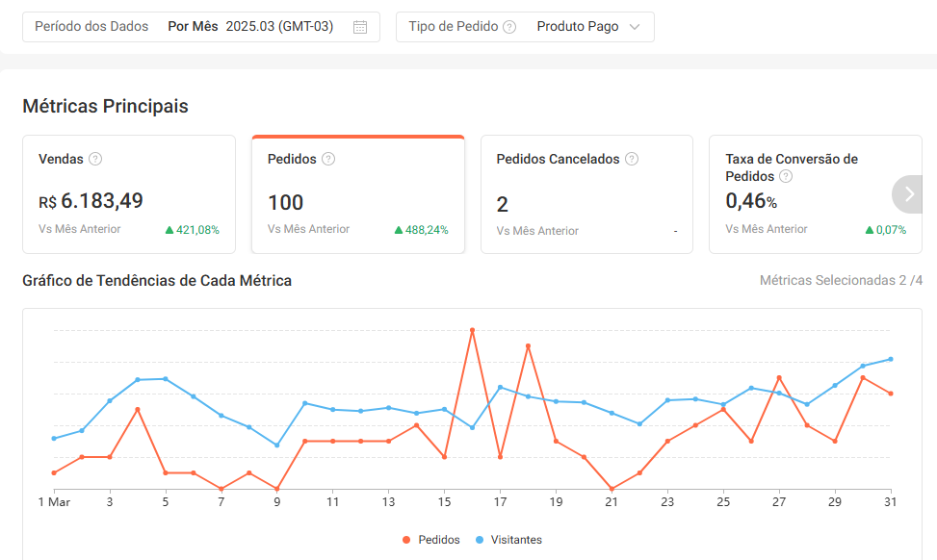
Task: Click help icon beside Pedidos Cancelados
Action: [x=632, y=159]
